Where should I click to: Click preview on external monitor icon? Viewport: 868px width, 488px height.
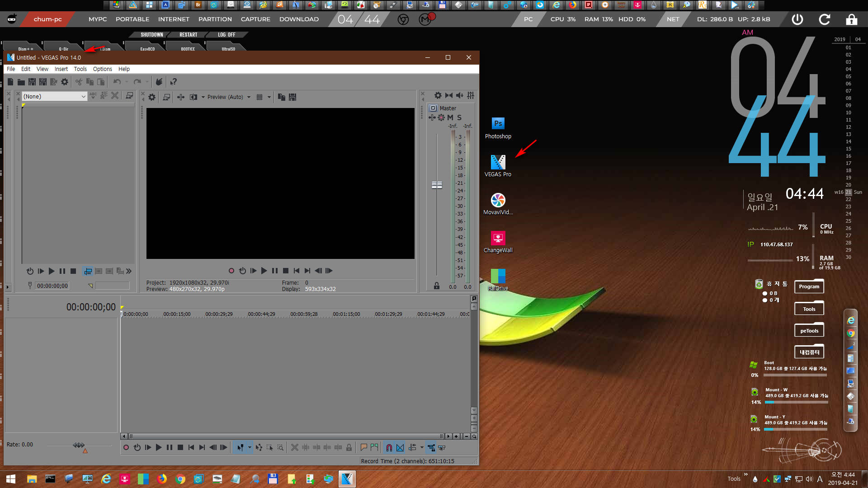[166, 97]
